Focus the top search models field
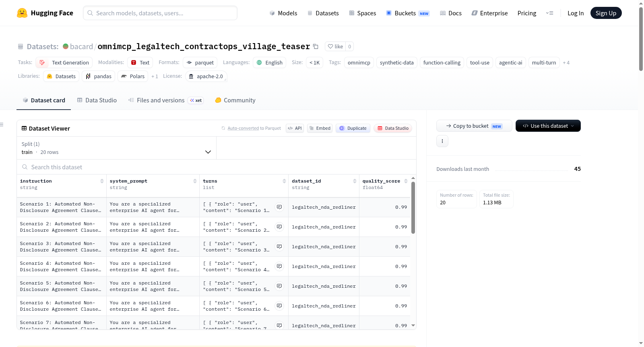This screenshot has height=347, width=644. [160, 13]
